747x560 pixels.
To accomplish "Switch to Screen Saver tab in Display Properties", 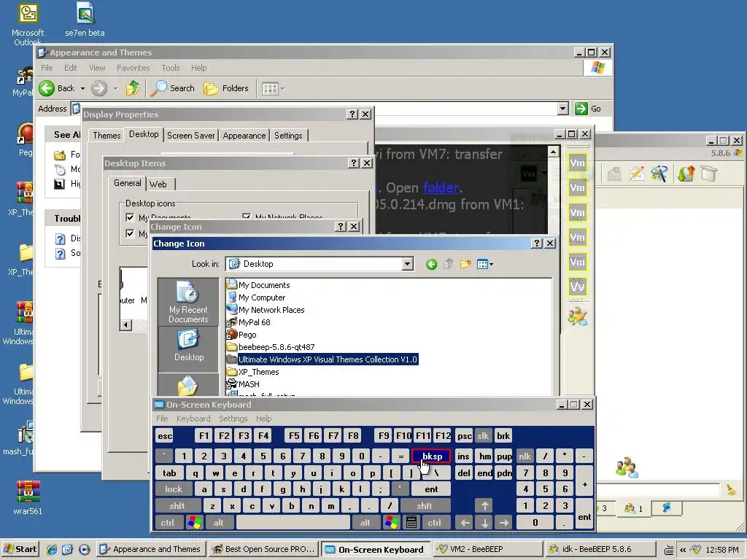I will (x=190, y=135).
